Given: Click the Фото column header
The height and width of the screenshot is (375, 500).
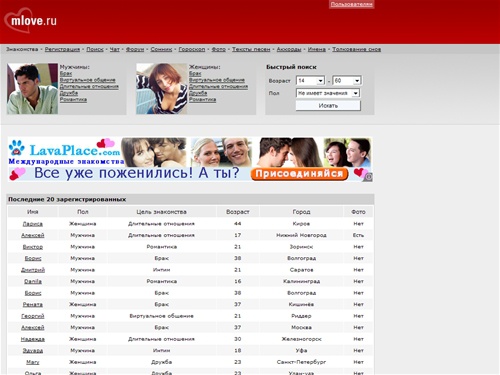Looking at the screenshot, I should [358, 212].
